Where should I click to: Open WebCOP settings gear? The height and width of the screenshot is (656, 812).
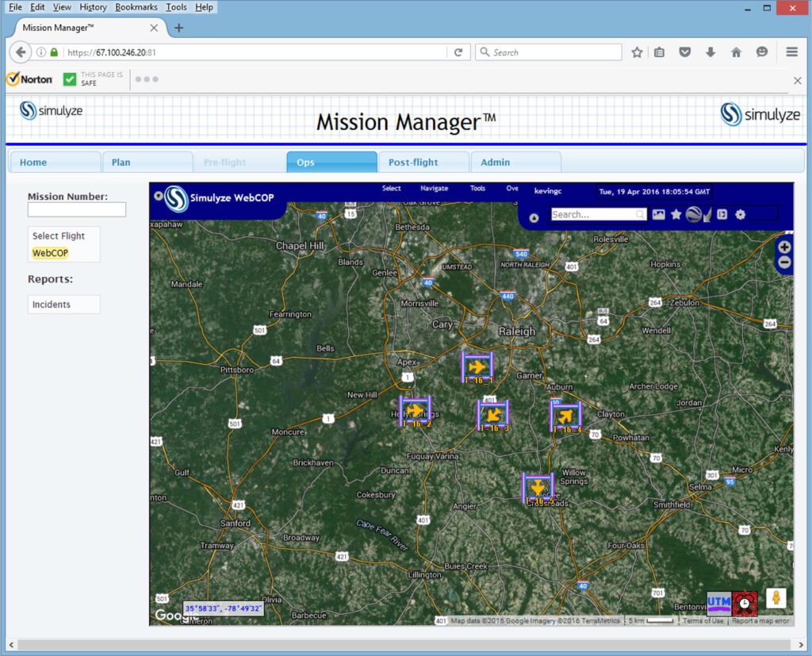(x=741, y=214)
